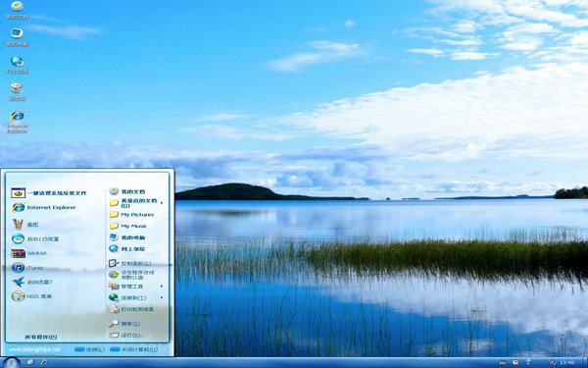Select My Computer icon on the desktop
This screenshot has height=368, width=588.
pos(17,37)
